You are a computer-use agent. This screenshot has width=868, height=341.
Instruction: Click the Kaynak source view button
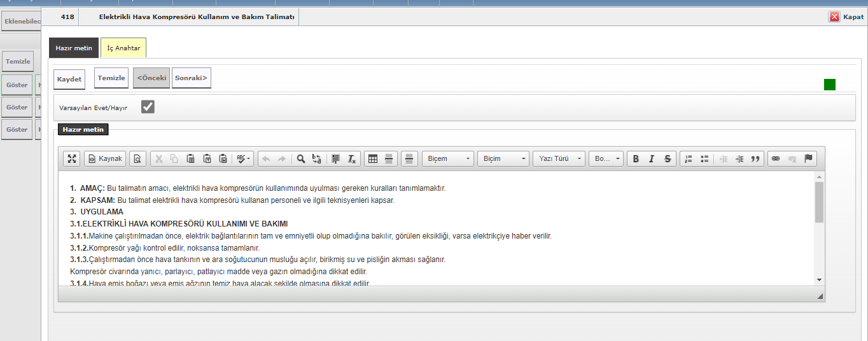coord(105,159)
